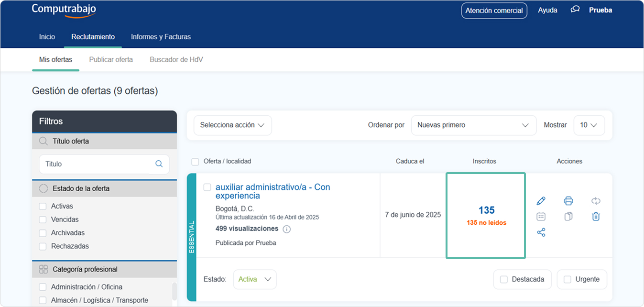Screen dimensions: 644x307
Task: Click the info icon beside 499 visualizaciones
Action: click(287, 229)
